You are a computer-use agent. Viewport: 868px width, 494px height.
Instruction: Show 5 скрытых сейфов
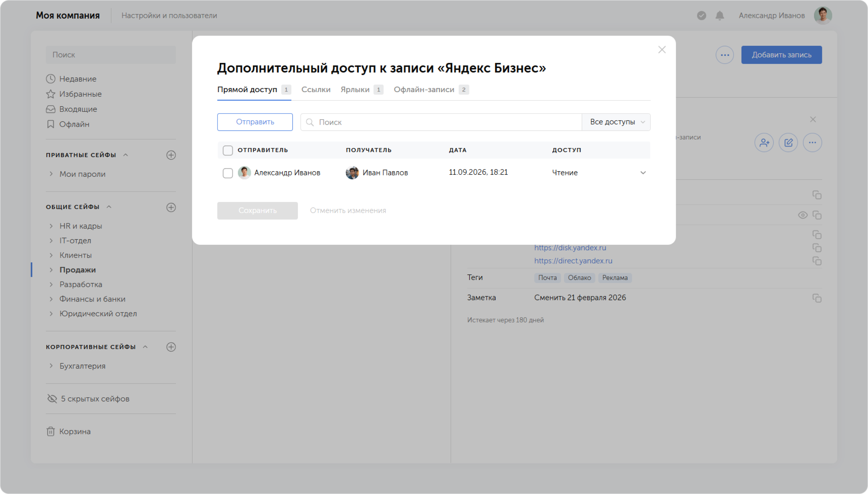point(88,399)
